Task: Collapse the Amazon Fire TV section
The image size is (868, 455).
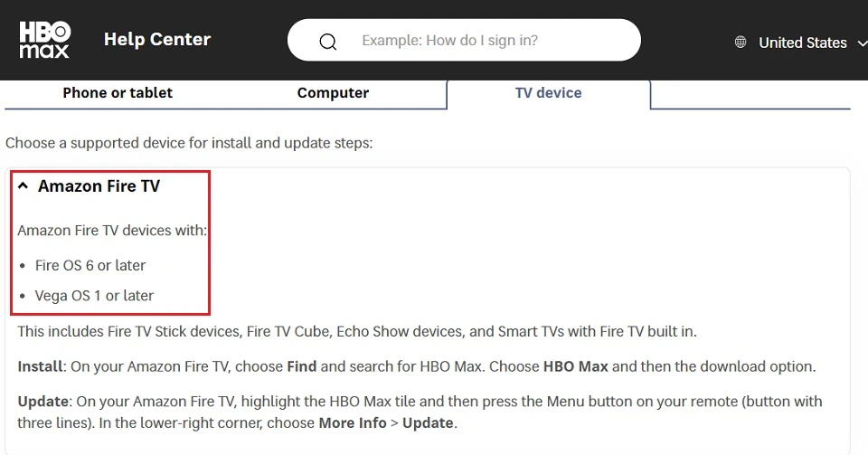Action: (23, 186)
